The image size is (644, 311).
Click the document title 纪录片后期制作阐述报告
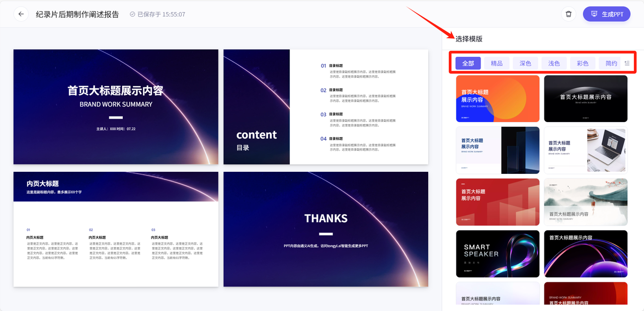(x=77, y=14)
